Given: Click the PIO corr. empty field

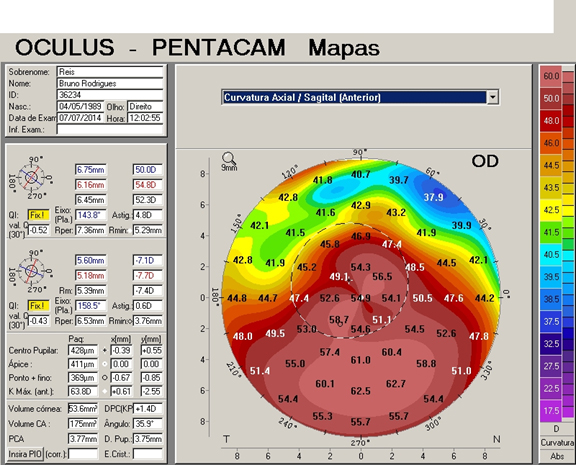Looking at the screenshot, I should click(x=83, y=454).
